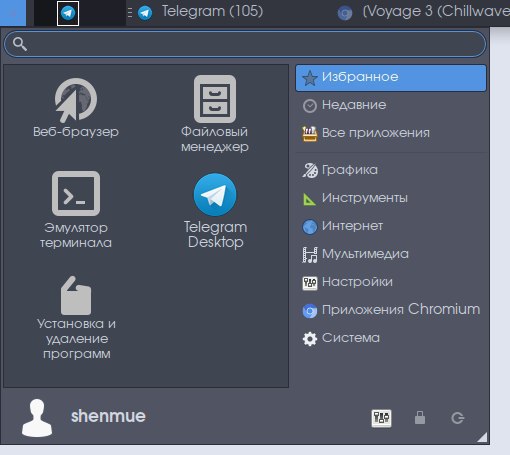Click the clock icon beside Недавние
The width and height of the screenshot is (510, 455).
[x=310, y=106]
